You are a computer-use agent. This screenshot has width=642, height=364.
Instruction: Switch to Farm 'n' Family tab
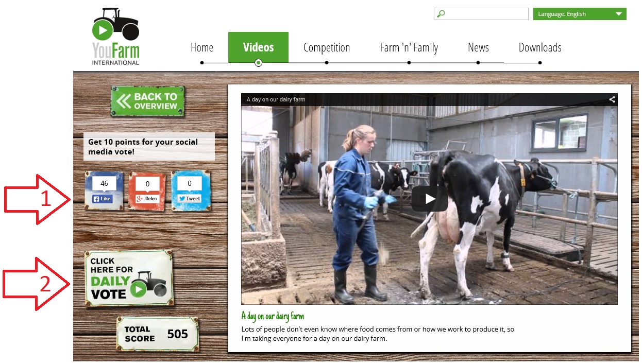click(x=409, y=48)
